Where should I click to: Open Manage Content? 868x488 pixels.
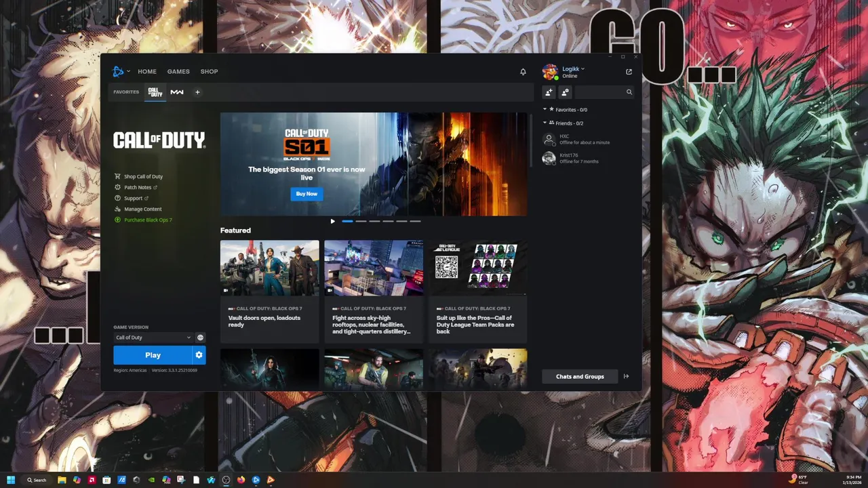tap(142, 209)
